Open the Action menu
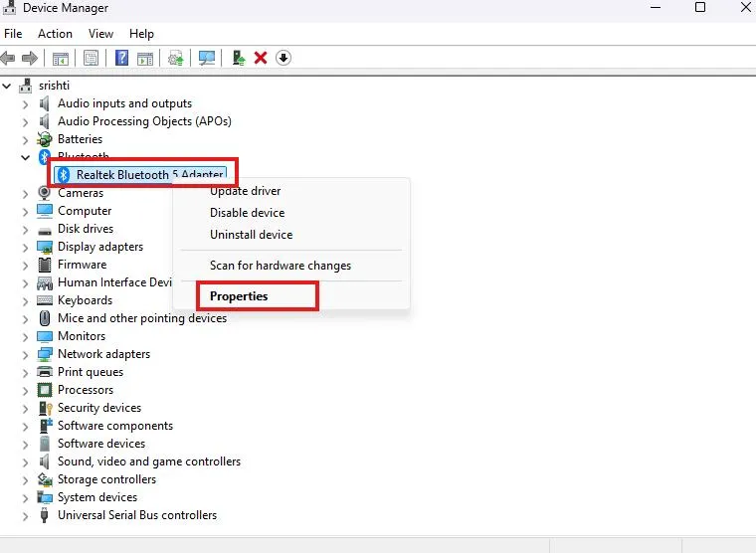Viewport: 756px width, 553px height. click(x=55, y=34)
